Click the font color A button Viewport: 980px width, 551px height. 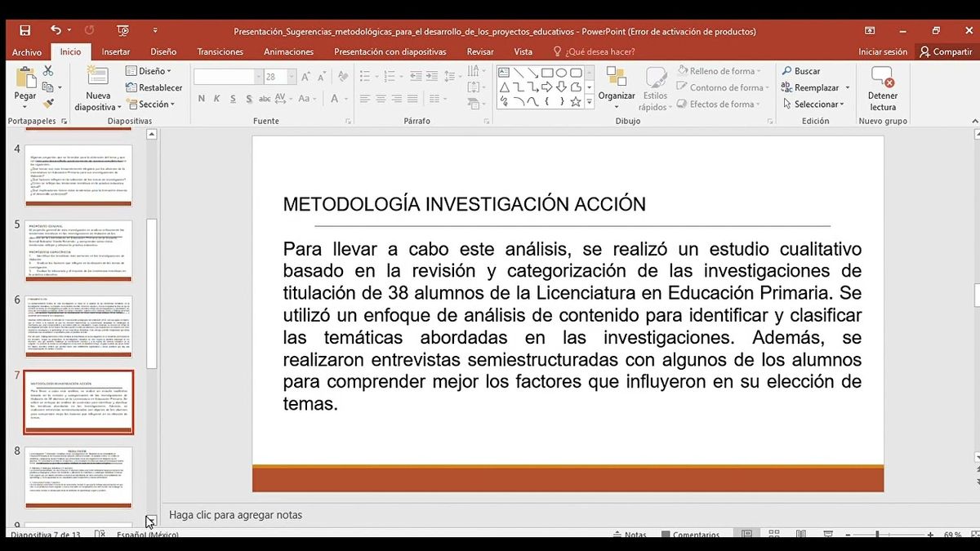tap(333, 99)
